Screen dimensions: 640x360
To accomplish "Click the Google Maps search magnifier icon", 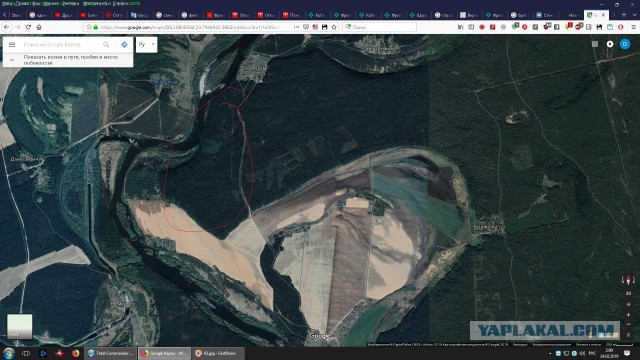I will click(x=106, y=44).
